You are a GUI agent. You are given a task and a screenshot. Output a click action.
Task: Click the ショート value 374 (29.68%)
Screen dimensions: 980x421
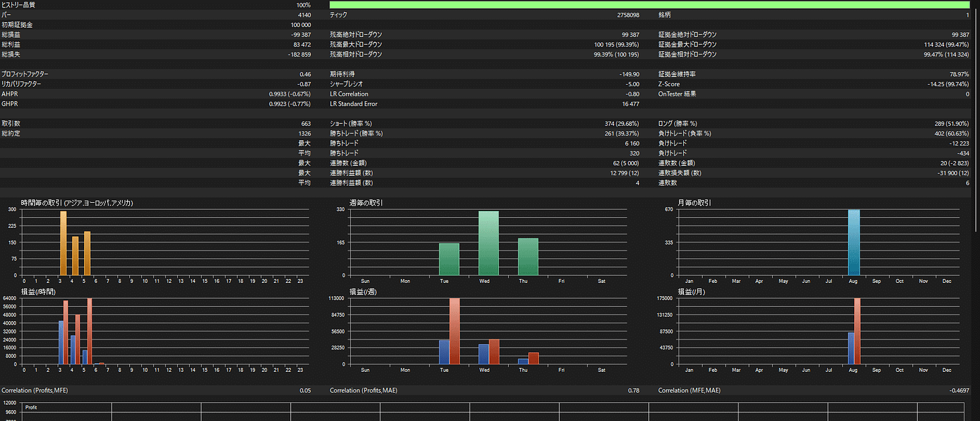tap(622, 124)
